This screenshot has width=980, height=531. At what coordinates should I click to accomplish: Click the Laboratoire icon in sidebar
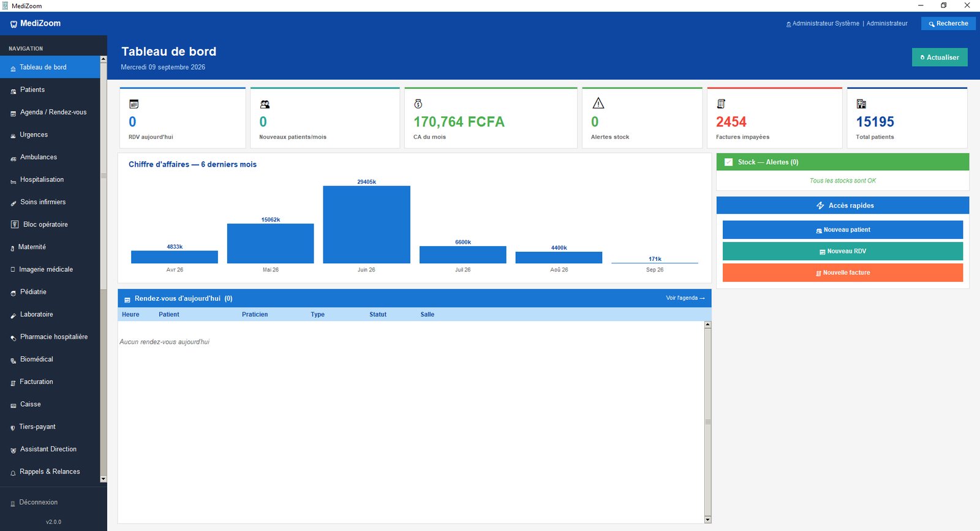(13, 315)
